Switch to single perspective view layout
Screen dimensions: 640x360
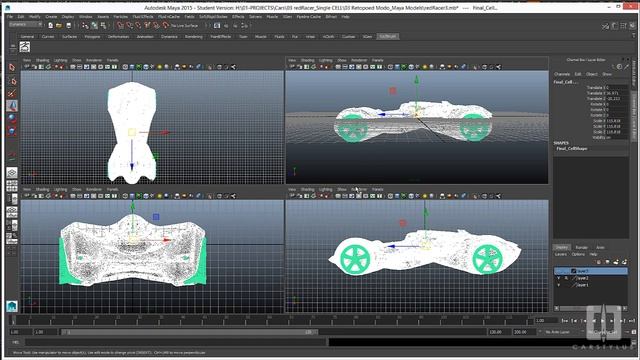[x=12, y=172]
